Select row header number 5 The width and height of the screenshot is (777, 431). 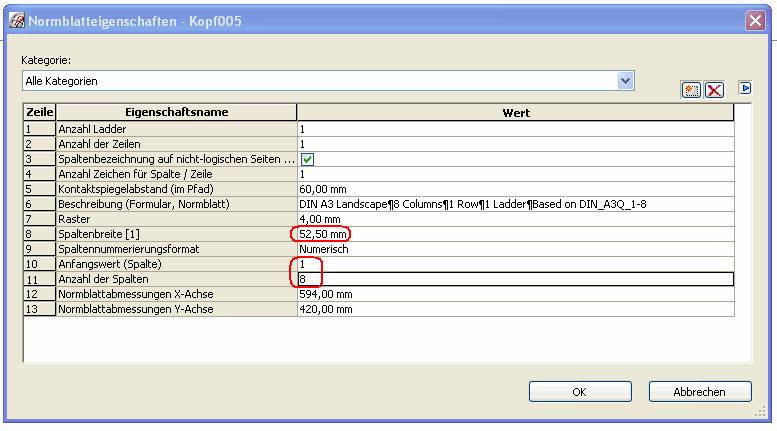tap(39, 189)
